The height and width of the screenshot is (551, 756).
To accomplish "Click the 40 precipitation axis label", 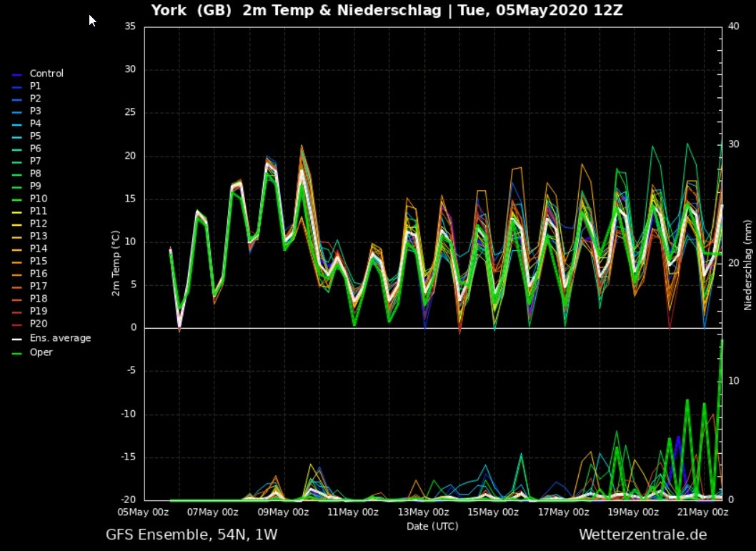I will pos(733,26).
